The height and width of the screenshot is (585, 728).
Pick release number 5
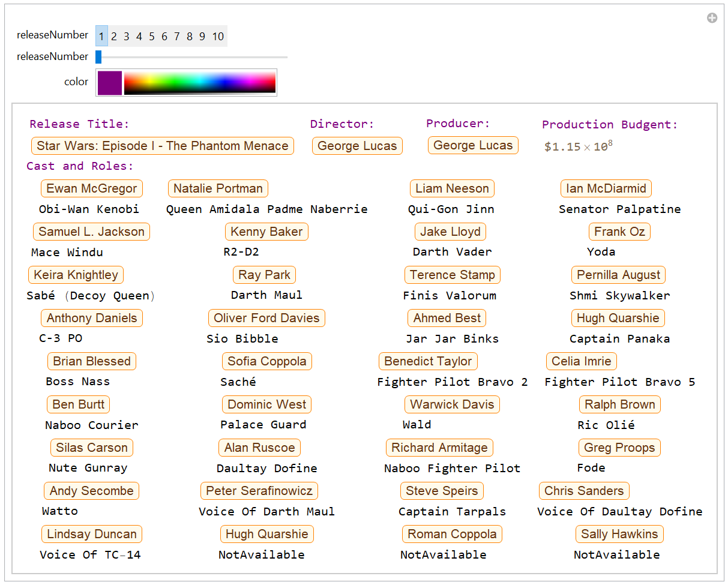pos(152,36)
